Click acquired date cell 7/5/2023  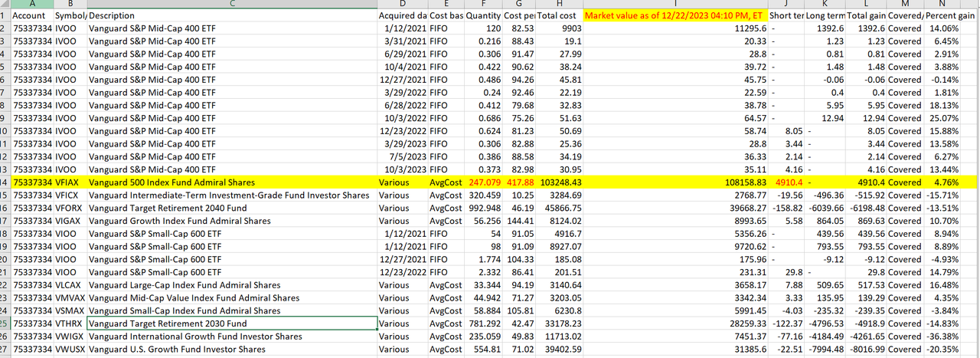click(x=402, y=157)
